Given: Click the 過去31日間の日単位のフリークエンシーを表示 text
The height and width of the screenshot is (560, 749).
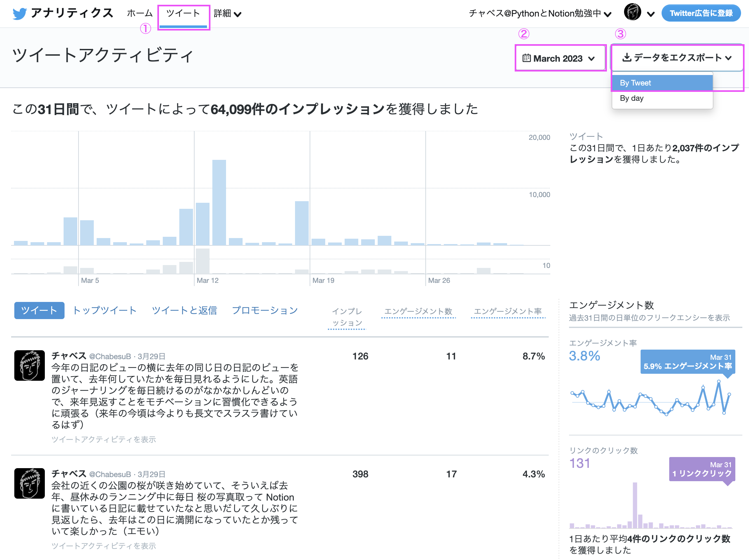Looking at the screenshot, I should coord(649,318).
